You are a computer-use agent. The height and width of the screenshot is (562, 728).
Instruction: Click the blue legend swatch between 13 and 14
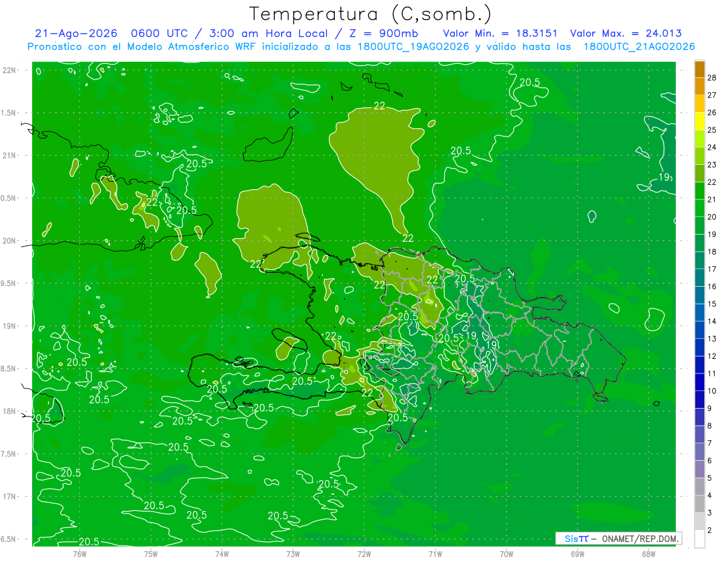pos(699,330)
